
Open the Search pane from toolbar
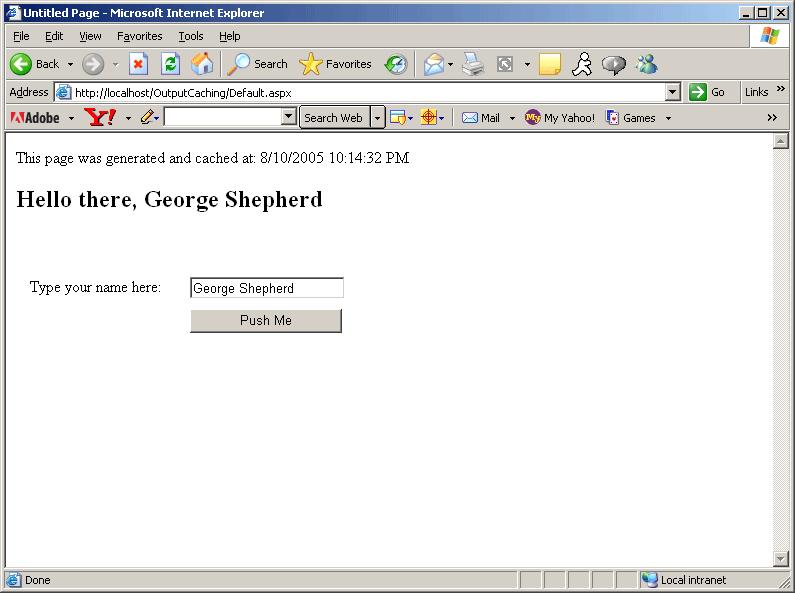pyautogui.click(x=258, y=64)
